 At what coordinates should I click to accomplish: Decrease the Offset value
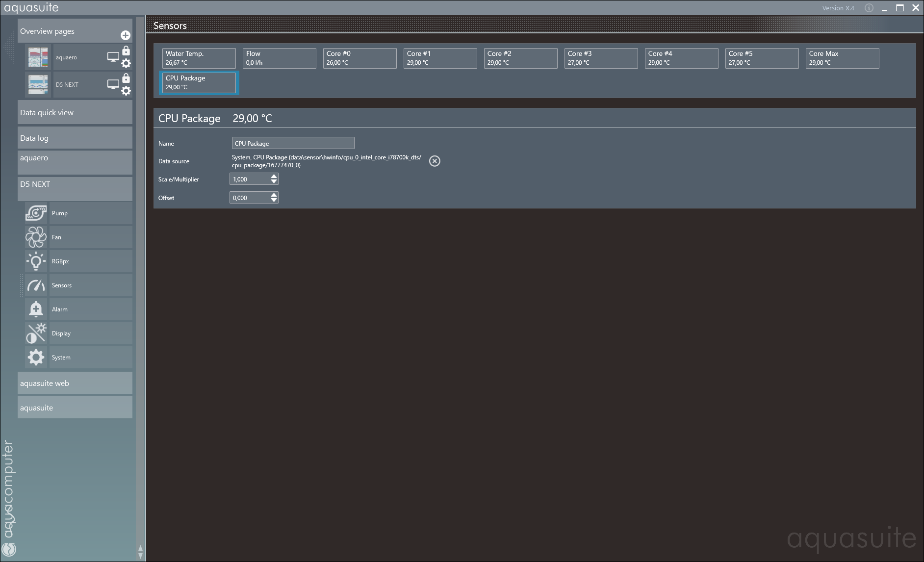click(x=274, y=201)
